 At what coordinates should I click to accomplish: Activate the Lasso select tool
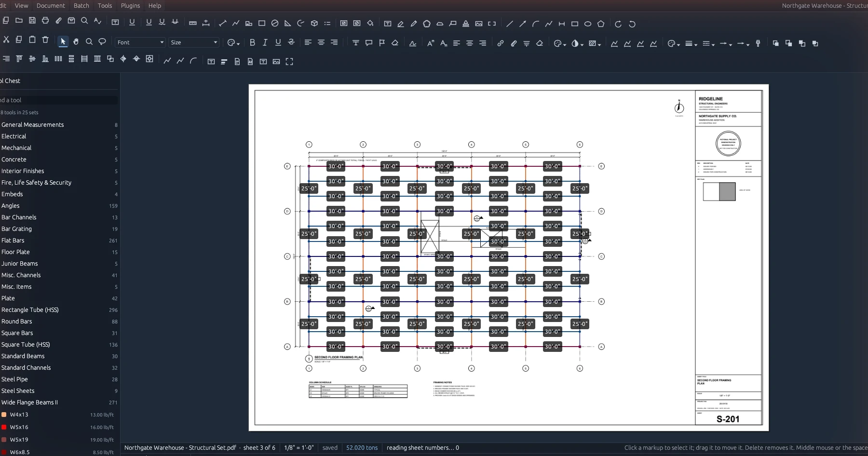pos(102,42)
